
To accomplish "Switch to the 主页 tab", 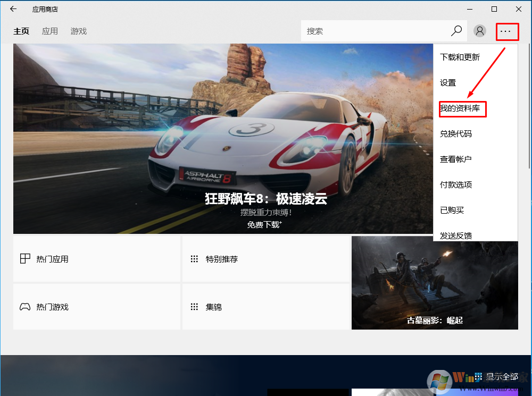I will point(21,31).
